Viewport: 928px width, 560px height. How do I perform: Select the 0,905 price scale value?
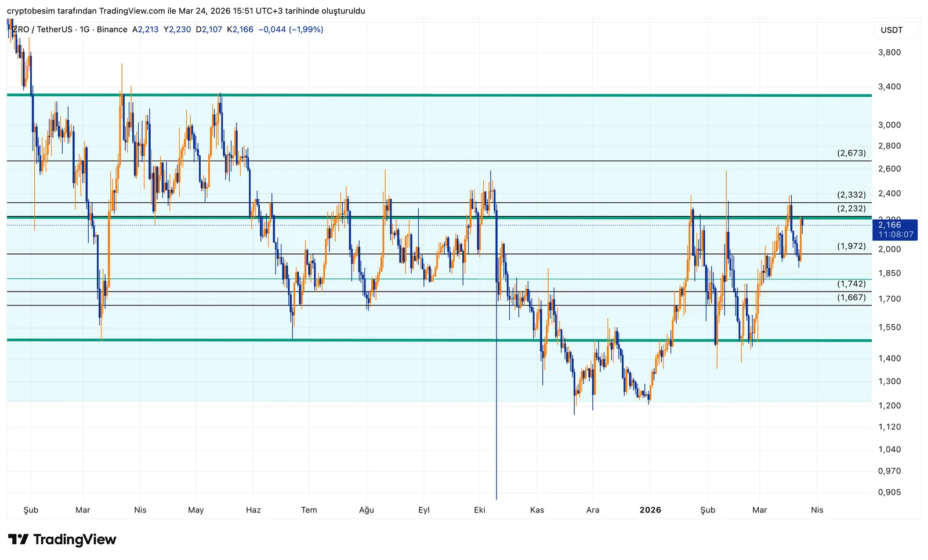pyautogui.click(x=889, y=492)
